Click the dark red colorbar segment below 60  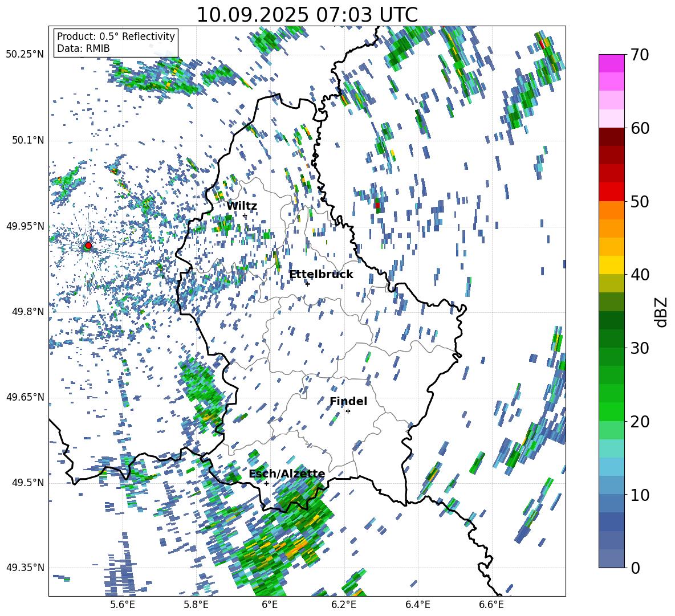[611, 136]
